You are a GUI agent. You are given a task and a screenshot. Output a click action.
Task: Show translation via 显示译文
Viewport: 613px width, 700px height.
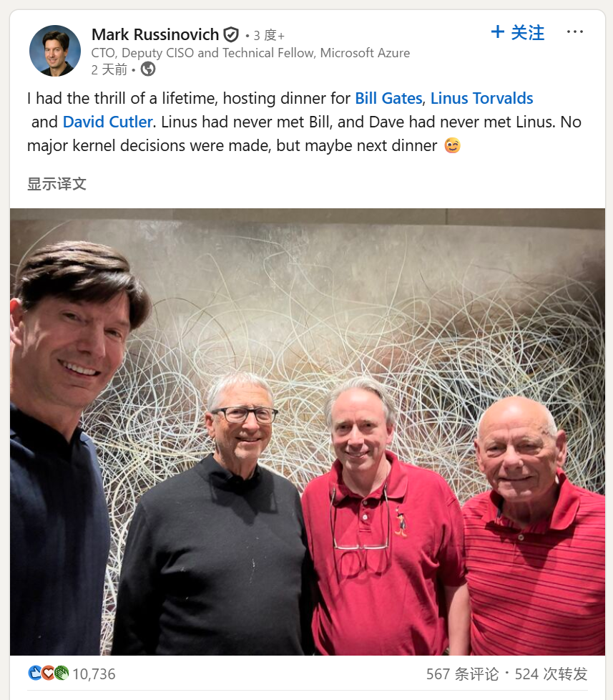[x=57, y=183]
